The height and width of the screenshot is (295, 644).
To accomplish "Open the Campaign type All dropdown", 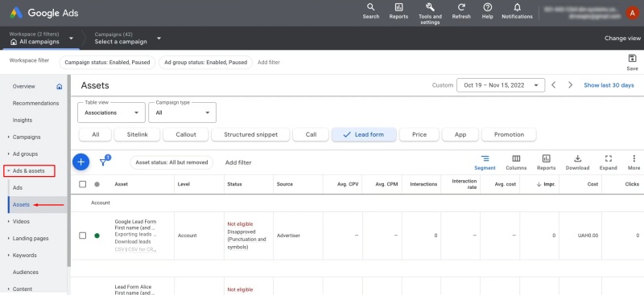I will click(x=183, y=113).
